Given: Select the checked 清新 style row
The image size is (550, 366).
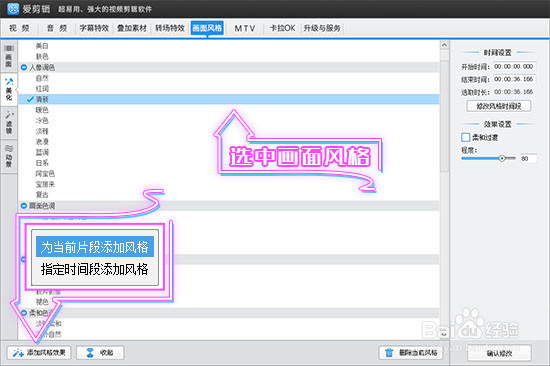Looking at the screenshot, I should pyautogui.click(x=229, y=99).
